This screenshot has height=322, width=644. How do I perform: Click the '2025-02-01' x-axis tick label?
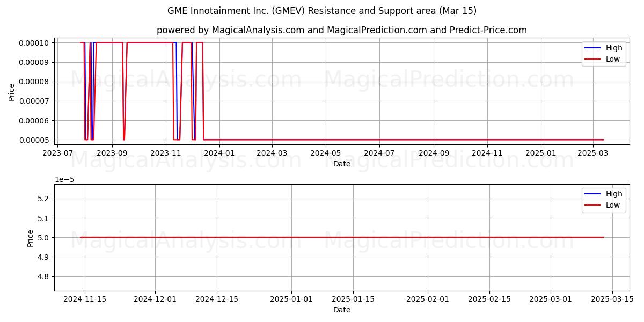[x=428, y=299]
